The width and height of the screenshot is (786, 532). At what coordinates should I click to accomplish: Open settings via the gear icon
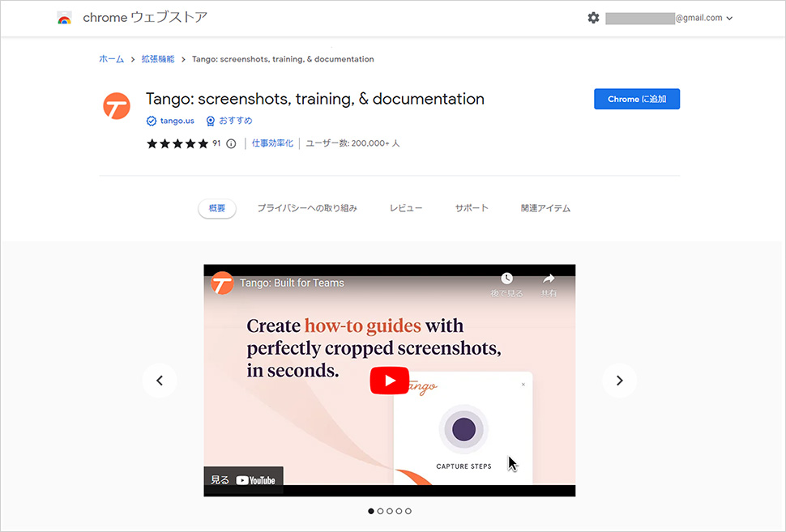point(593,18)
